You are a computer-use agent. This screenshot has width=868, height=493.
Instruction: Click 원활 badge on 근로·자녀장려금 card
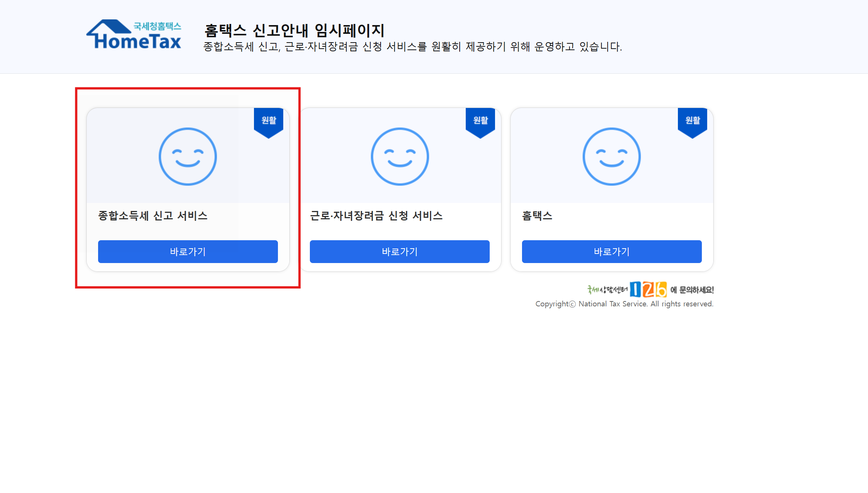[480, 121]
